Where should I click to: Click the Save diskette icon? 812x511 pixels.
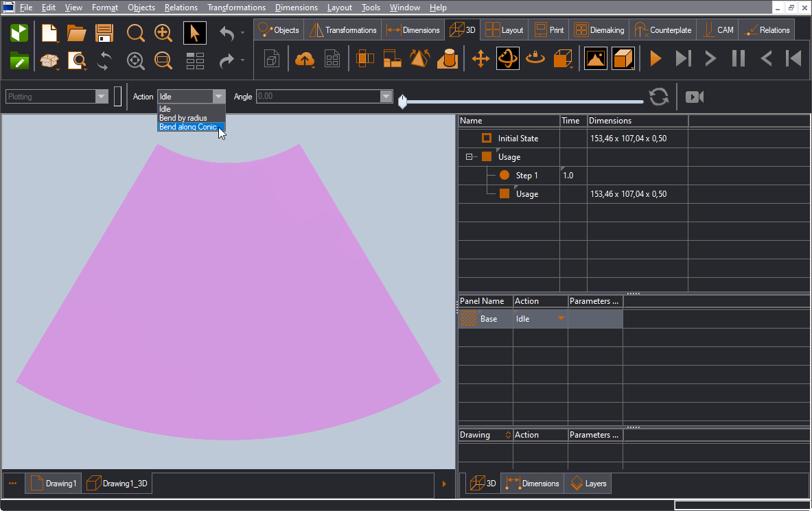104,33
